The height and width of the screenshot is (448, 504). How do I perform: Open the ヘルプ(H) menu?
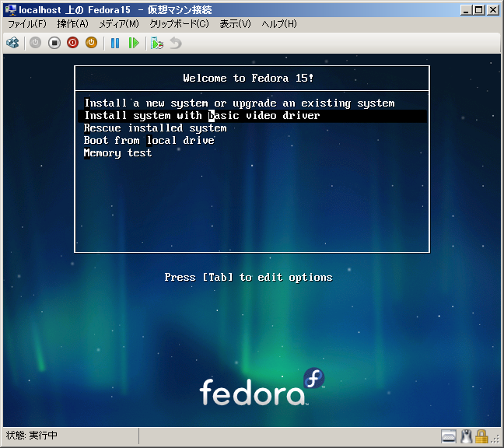tap(279, 24)
